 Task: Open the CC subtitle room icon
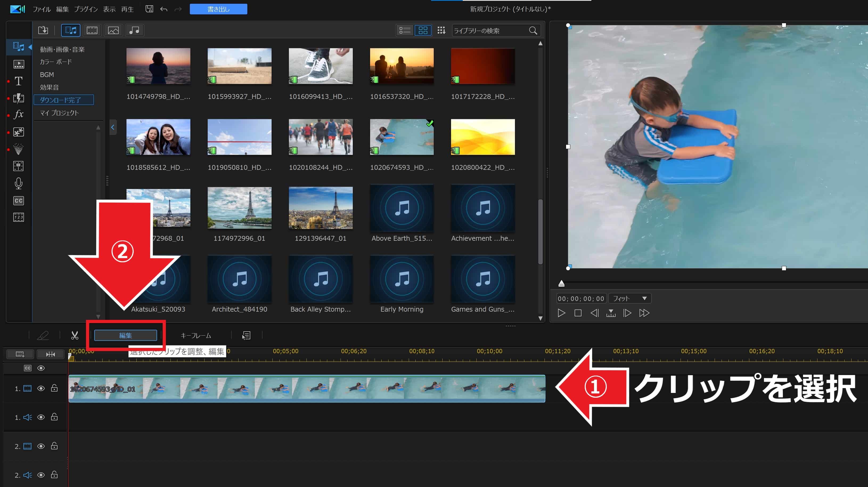(19, 201)
